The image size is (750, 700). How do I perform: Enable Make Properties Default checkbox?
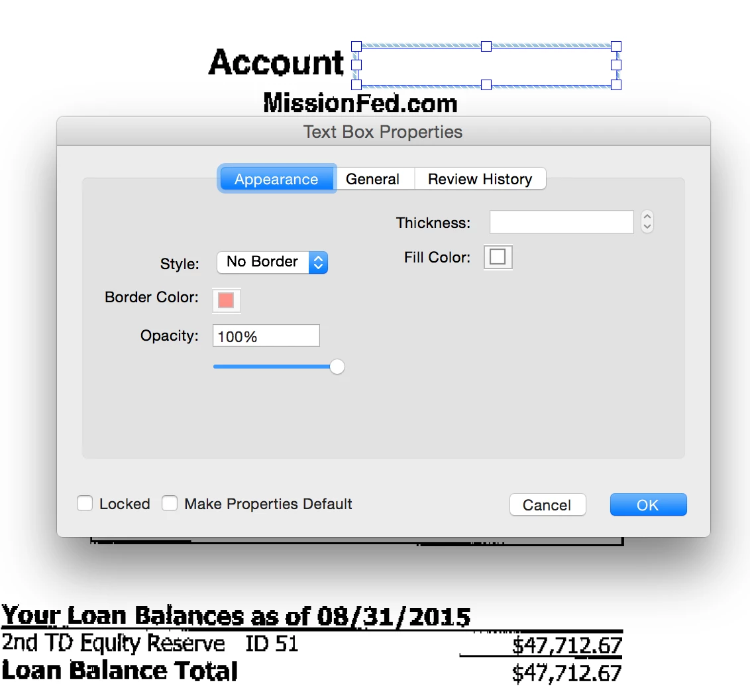170,503
